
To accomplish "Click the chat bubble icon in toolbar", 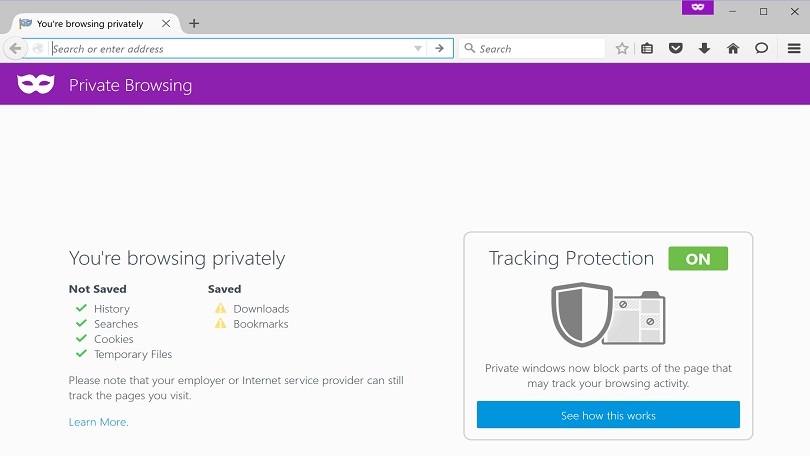I will point(761,48).
